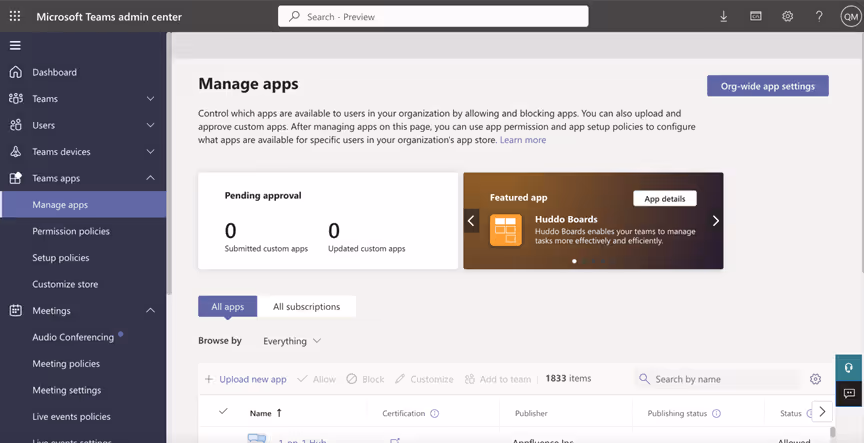The image size is (864, 443).
Task: Expand the Teams section chevron
Action: tap(150, 99)
